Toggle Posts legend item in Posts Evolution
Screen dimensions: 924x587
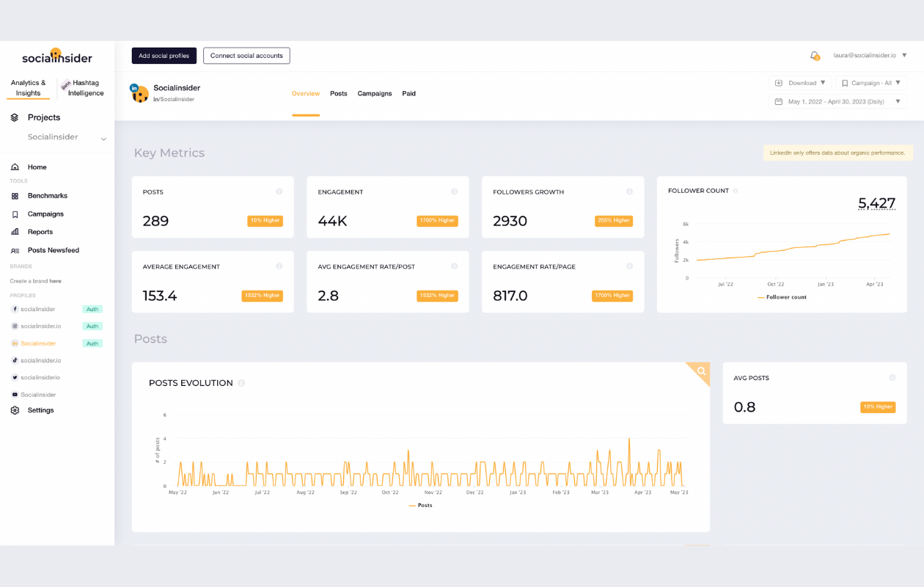pos(421,506)
